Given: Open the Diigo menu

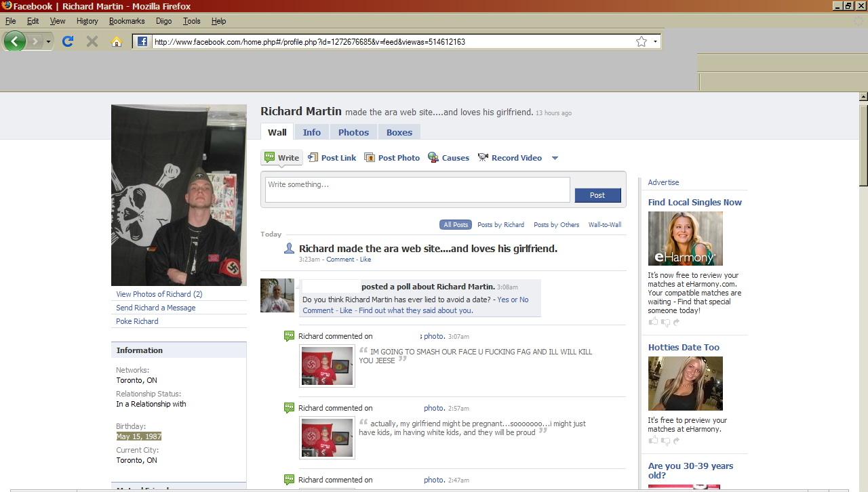Looking at the screenshot, I should [163, 21].
